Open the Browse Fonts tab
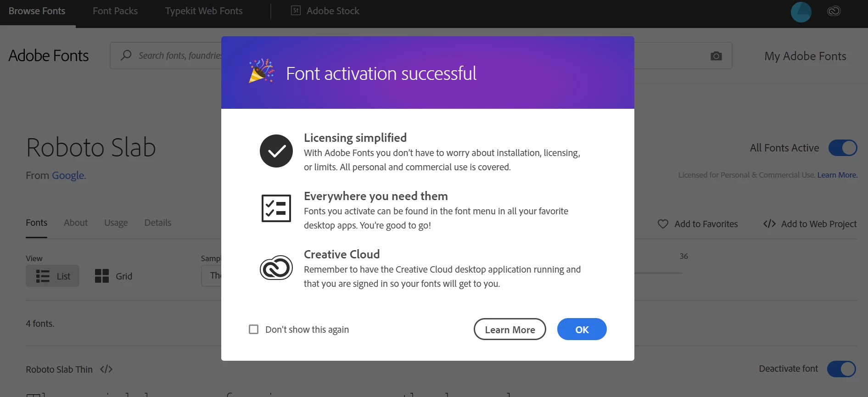 pos(37,11)
